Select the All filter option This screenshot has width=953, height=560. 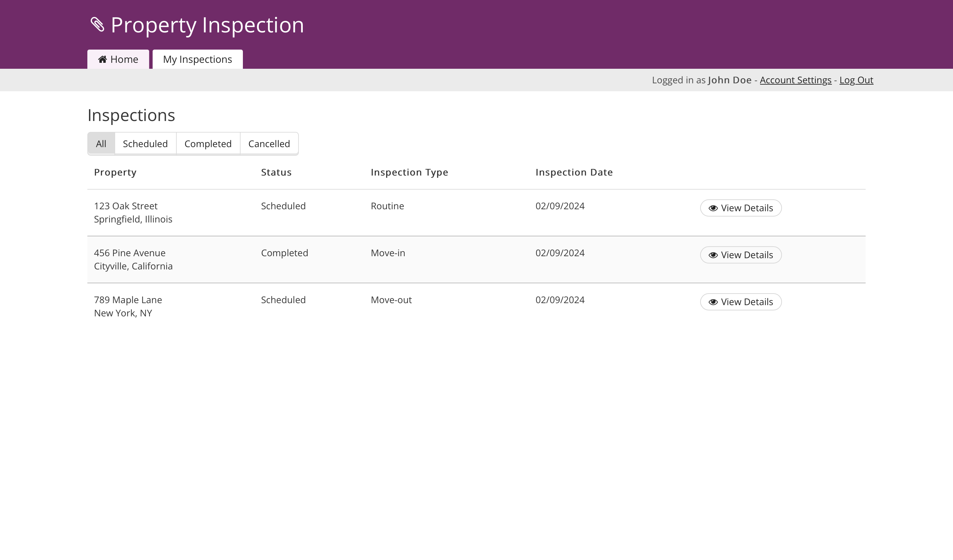pyautogui.click(x=101, y=143)
